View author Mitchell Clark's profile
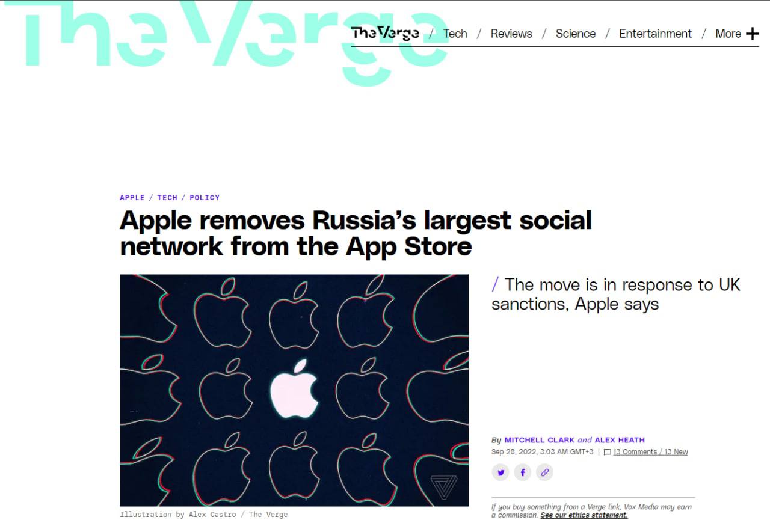The height and width of the screenshot is (532, 770). (x=540, y=440)
